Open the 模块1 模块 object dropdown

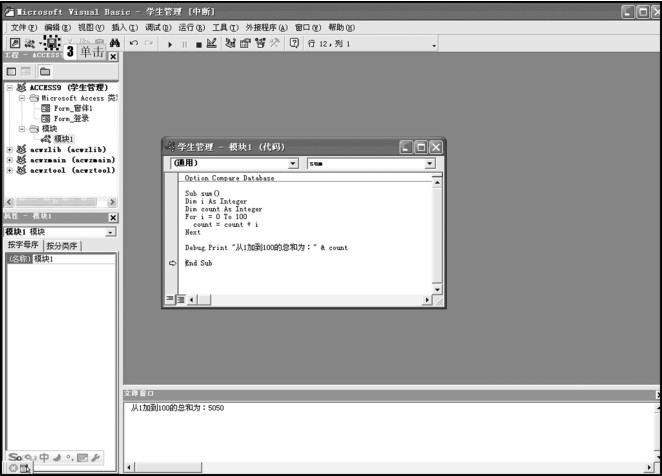(111, 232)
